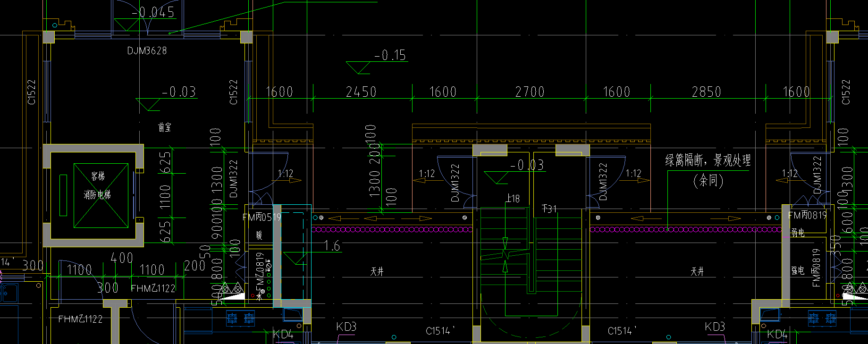Click the 2700 dimension value
The image size is (868, 344).
pyautogui.click(x=530, y=92)
